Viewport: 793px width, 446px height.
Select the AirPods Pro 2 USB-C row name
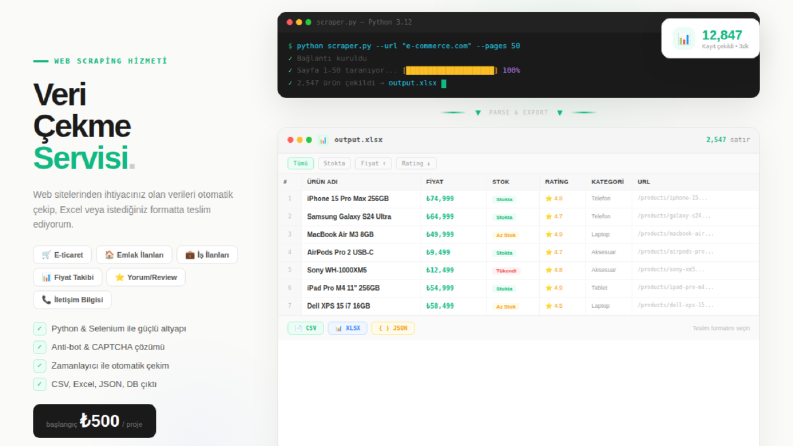(340, 252)
